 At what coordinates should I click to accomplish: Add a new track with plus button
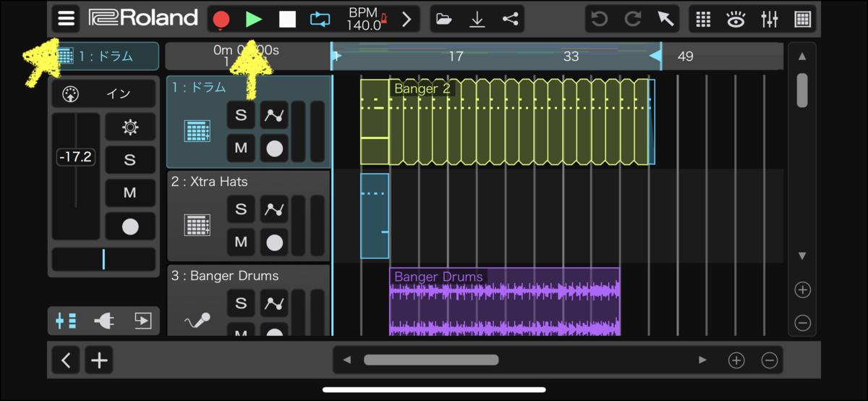(x=99, y=360)
